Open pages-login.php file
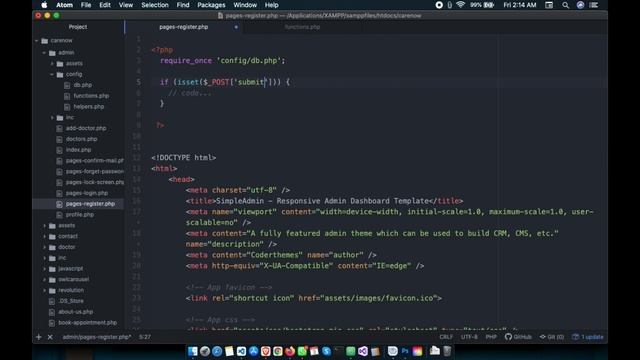The height and width of the screenshot is (360, 640). pyautogui.click(x=87, y=193)
